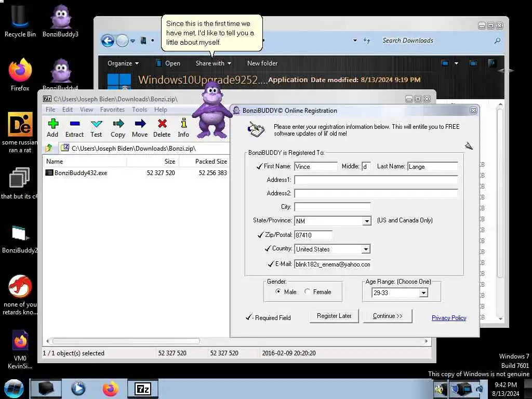
Task: Select the red dragon desktop icon
Action: pyautogui.click(x=20, y=295)
